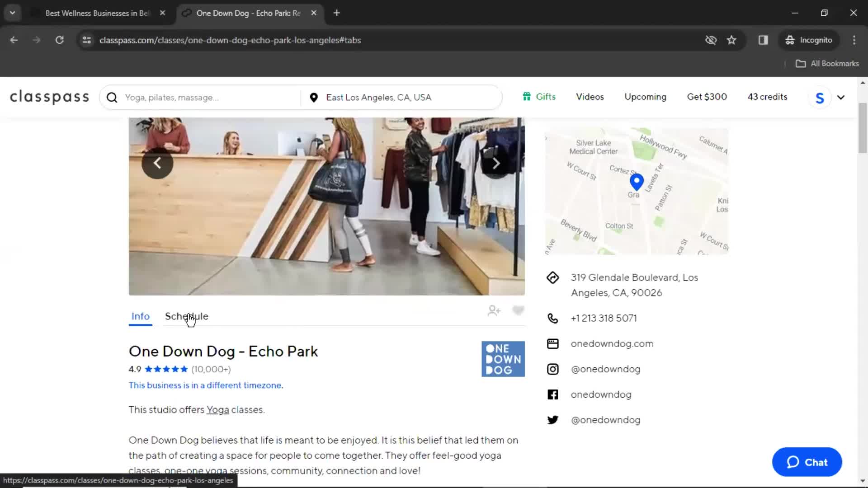
Task: Open the All Bookmarks folder
Action: tap(827, 64)
